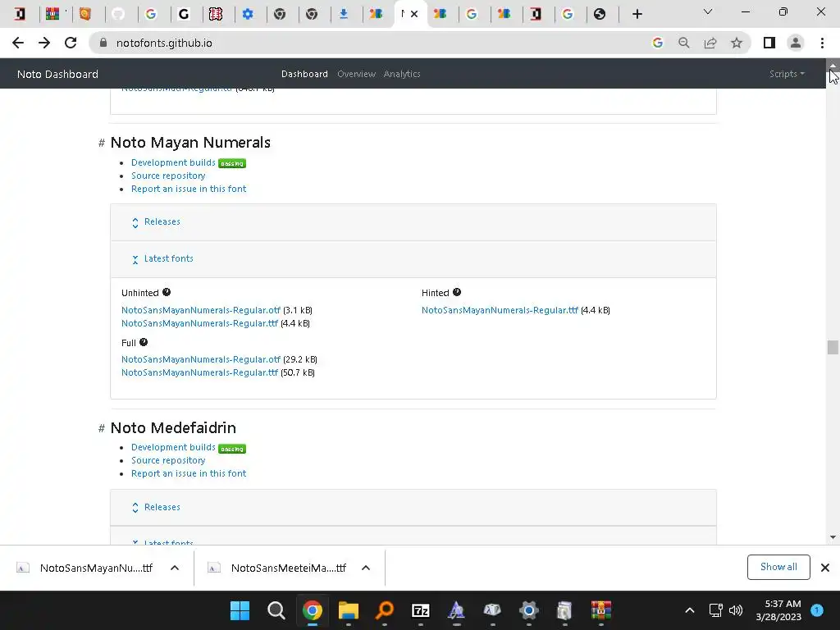840x630 pixels.
Task: Bookmark this page with star icon
Action: coord(737,43)
